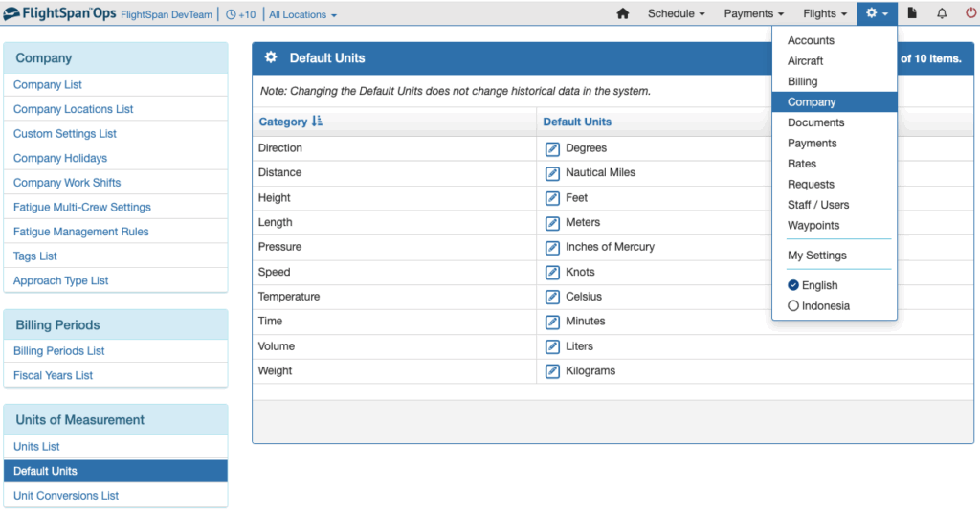Edit the Temperature default unit

[x=552, y=297]
